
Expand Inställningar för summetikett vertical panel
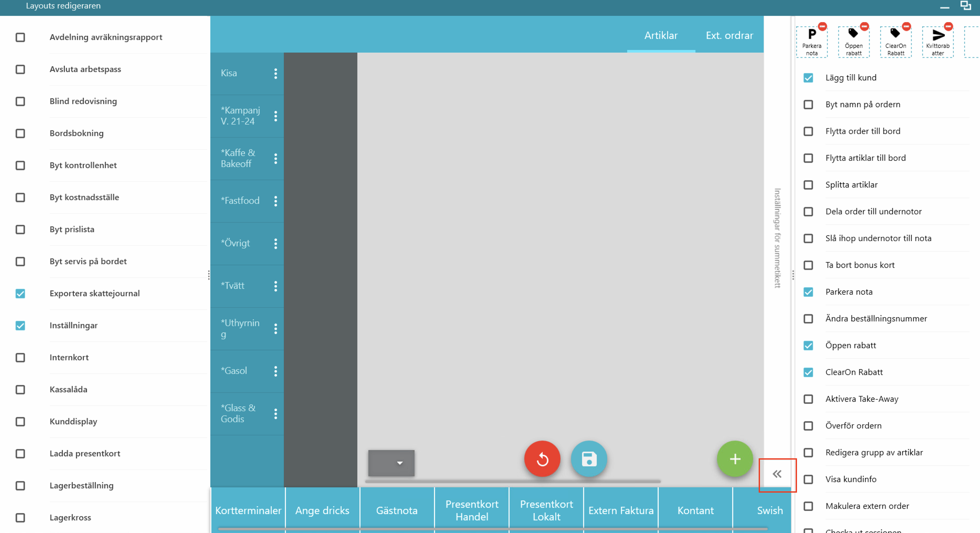777,238
